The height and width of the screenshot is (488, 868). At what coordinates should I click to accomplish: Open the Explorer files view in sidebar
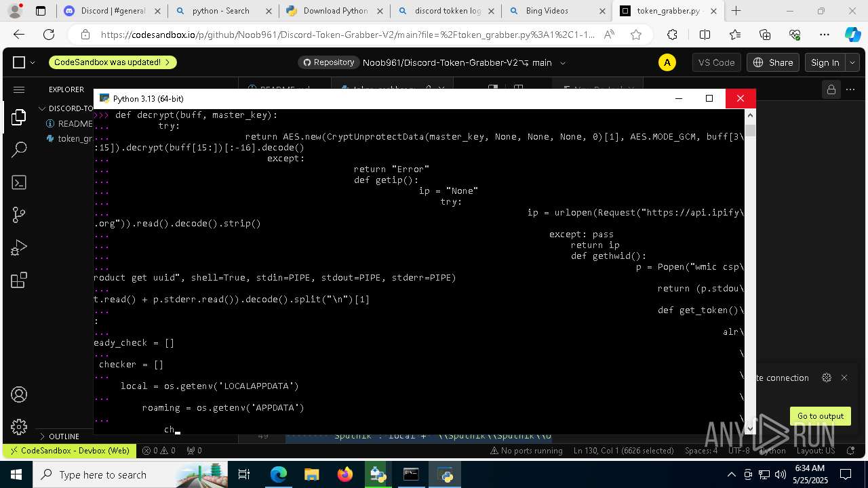tap(19, 117)
